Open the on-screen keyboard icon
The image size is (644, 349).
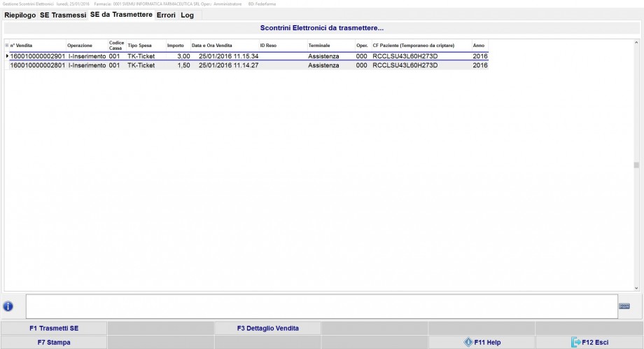coord(624,306)
